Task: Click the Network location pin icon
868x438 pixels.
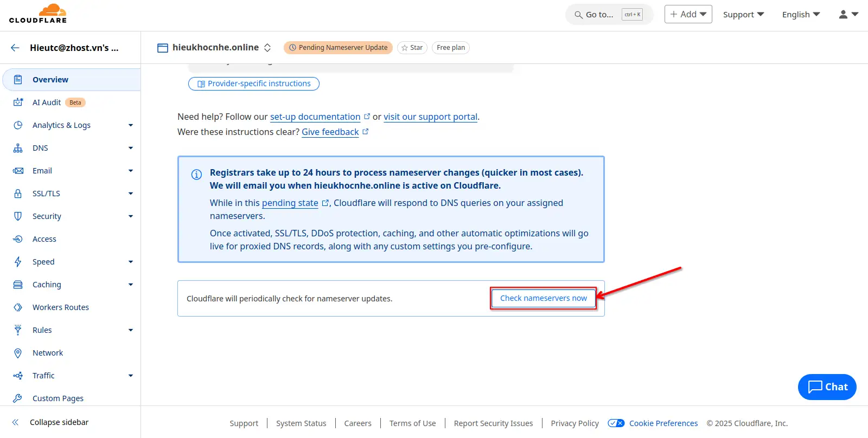Action: tap(18, 353)
